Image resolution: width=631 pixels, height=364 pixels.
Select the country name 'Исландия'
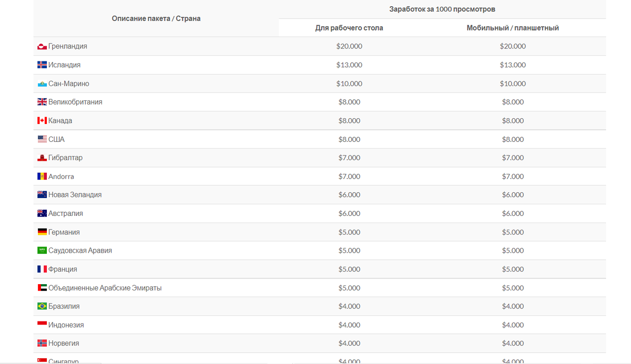64,65
